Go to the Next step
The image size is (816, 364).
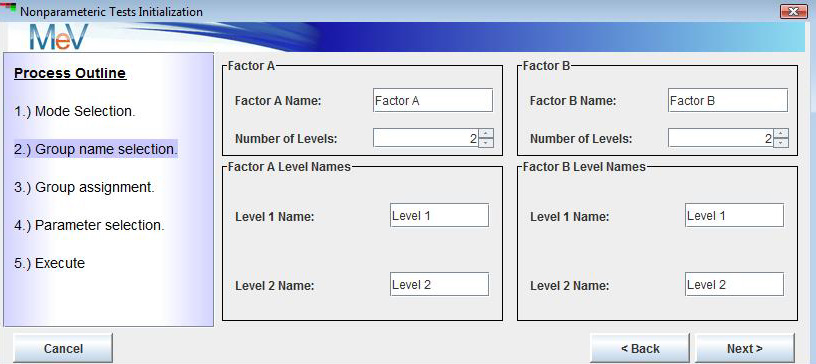tap(745, 348)
